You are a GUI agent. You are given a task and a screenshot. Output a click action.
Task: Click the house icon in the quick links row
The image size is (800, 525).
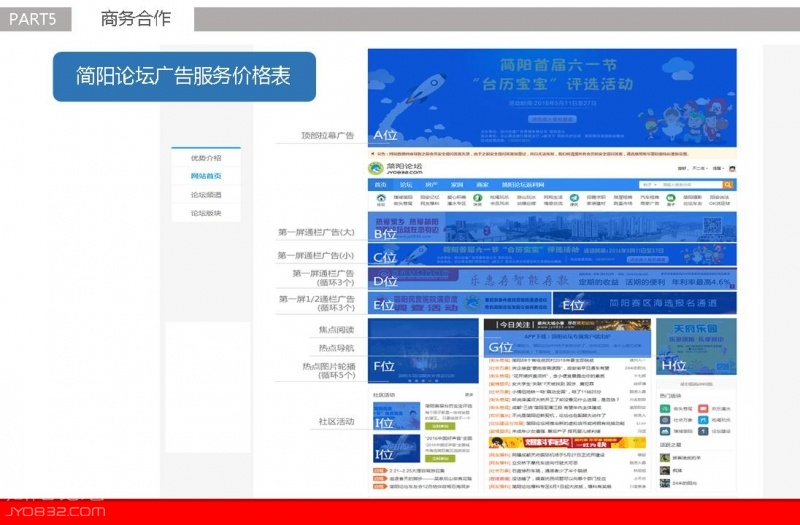(381, 197)
